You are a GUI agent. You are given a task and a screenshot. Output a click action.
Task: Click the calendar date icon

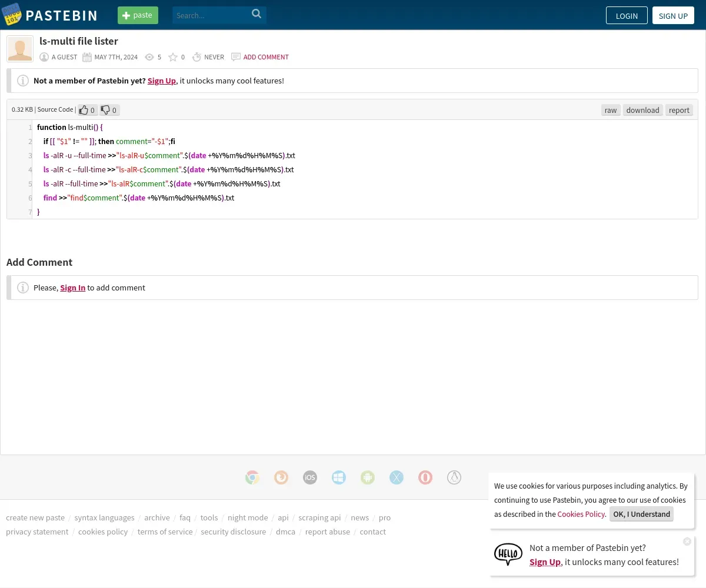pos(87,57)
